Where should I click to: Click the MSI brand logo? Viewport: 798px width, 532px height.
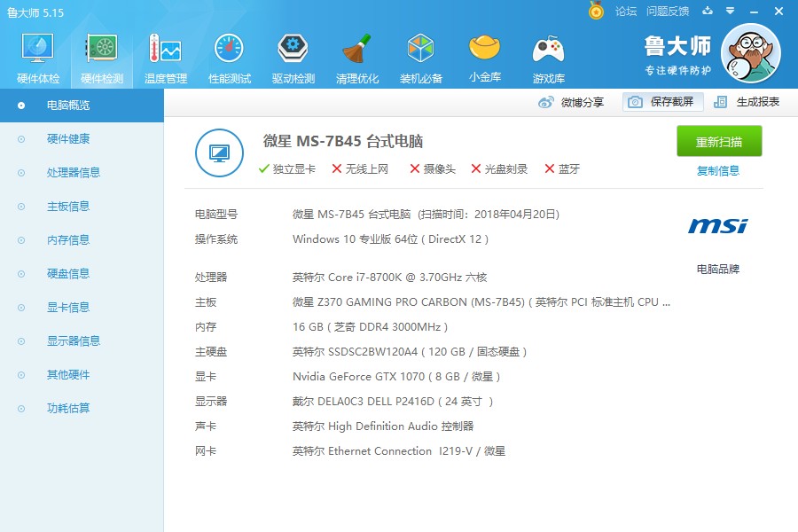[x=717, y=225]
